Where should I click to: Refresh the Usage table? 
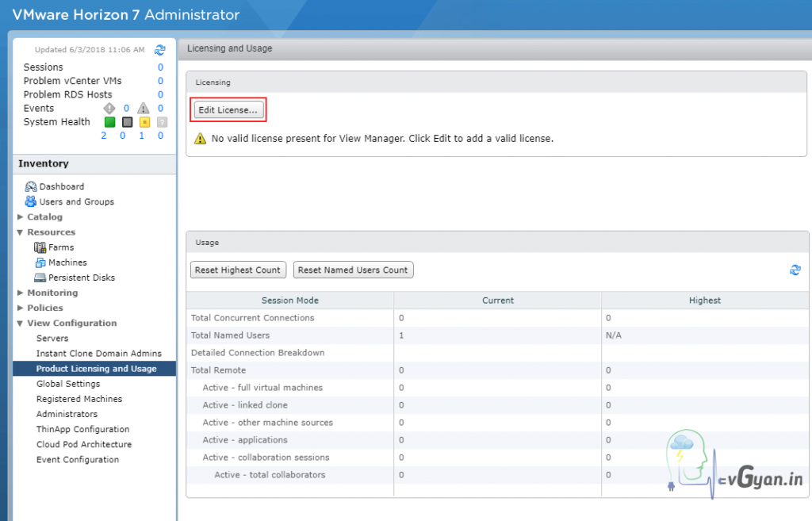tap(795, 270)
